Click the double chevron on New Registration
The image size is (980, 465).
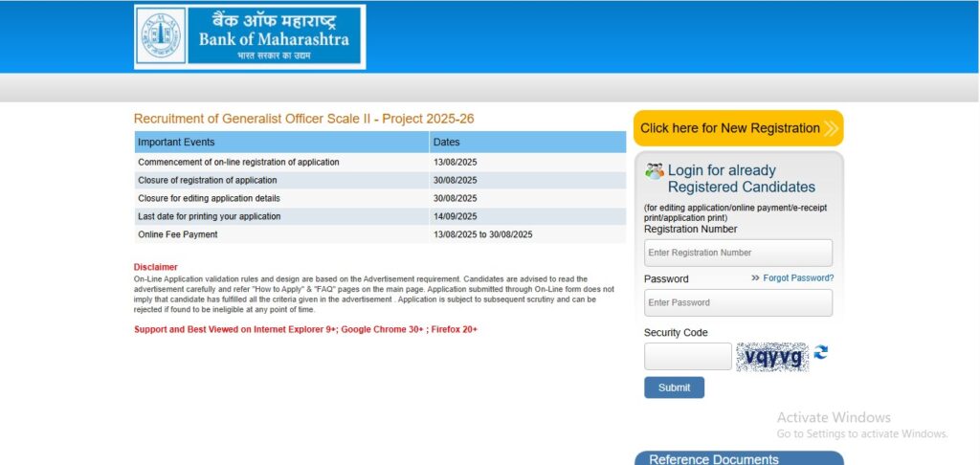(x=830, y=128)
